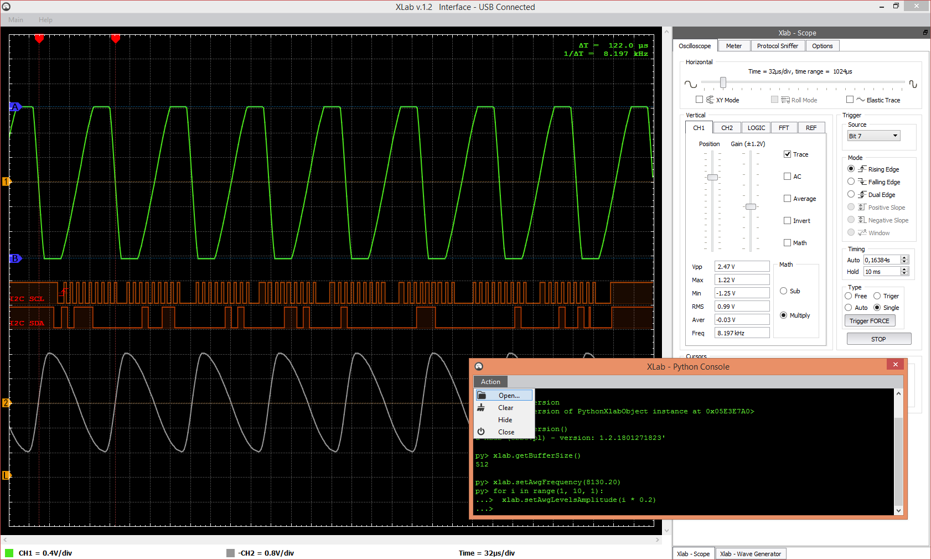931x560 pixels.
Task: Click the Freq value field 8.197 kHz
Action: [x=742, y=333]
